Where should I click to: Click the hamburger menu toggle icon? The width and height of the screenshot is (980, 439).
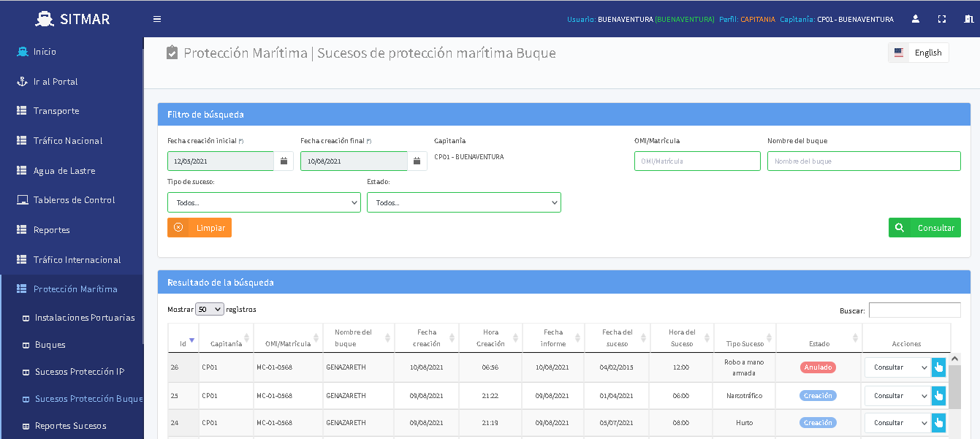point(156,19)
